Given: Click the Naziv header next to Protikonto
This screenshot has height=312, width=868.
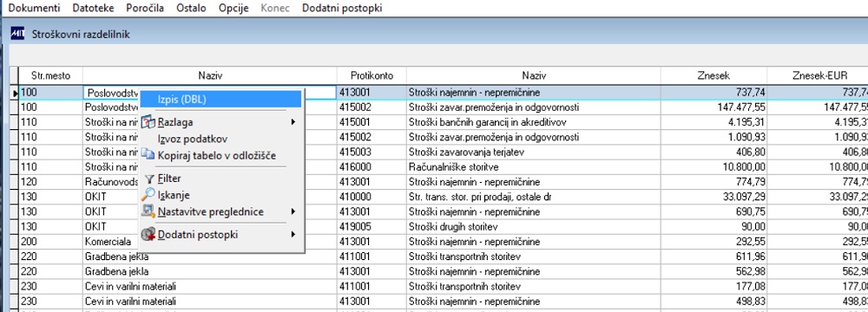Looking at the screenshot, I should 534,75.
